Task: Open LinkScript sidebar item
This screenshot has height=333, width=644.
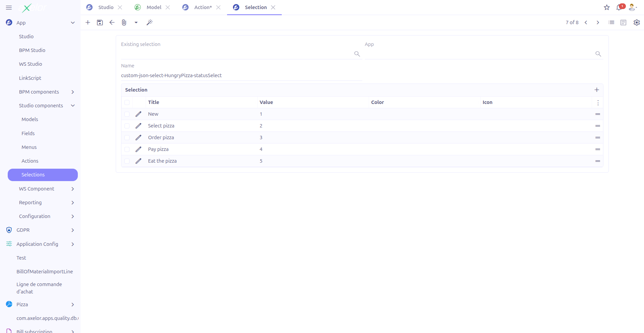Action: [x=30, y=78]
